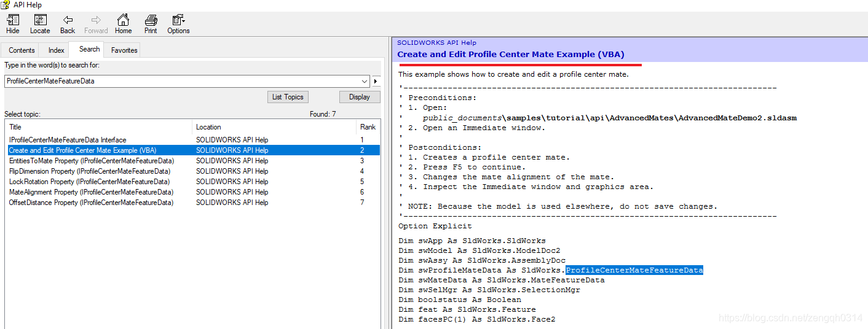
Task: Open the search operators arrow button
Action: pyautogui.click(x=376, y=81)
